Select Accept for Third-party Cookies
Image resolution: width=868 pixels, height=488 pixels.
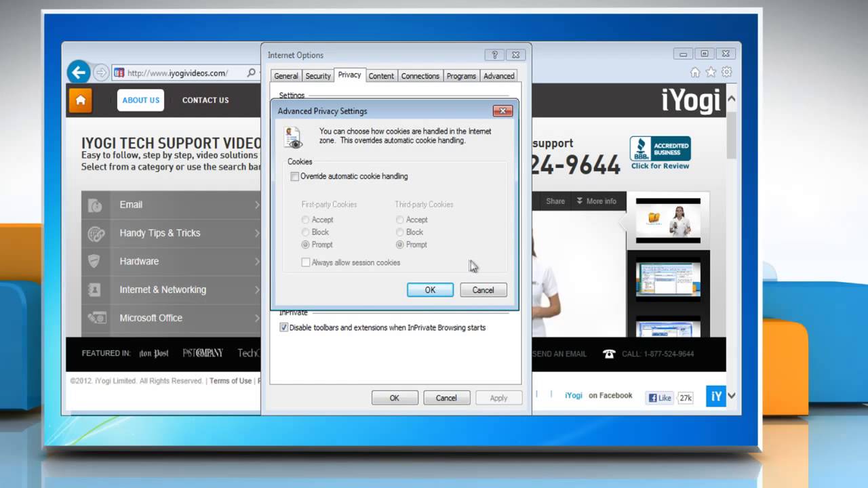(x=400, y=220)
